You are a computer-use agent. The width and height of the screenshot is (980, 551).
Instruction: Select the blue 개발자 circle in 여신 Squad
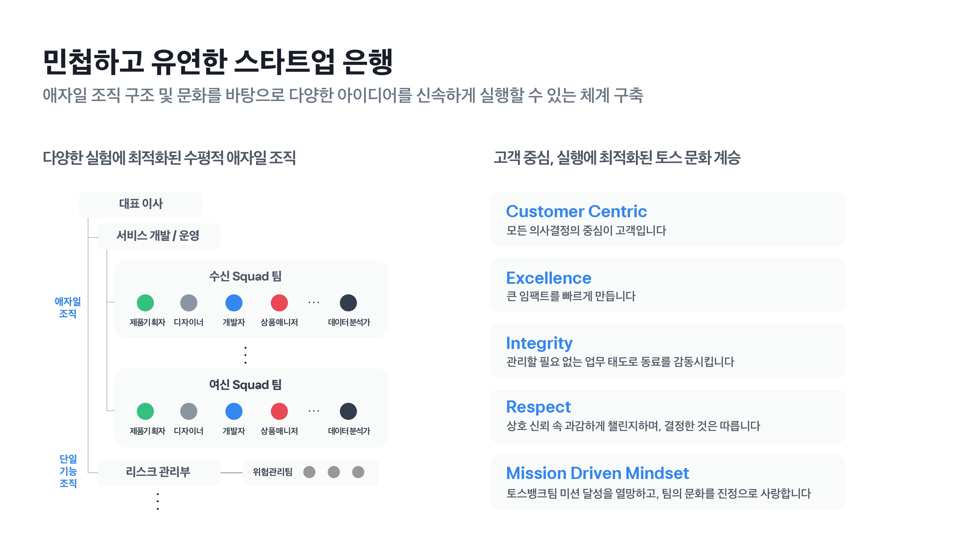(x=234, y=411)
